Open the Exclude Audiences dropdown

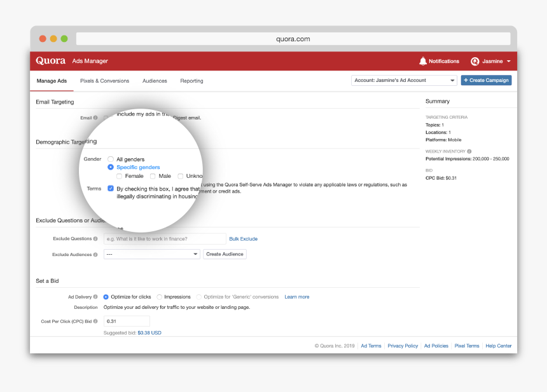tap(152, 254)
